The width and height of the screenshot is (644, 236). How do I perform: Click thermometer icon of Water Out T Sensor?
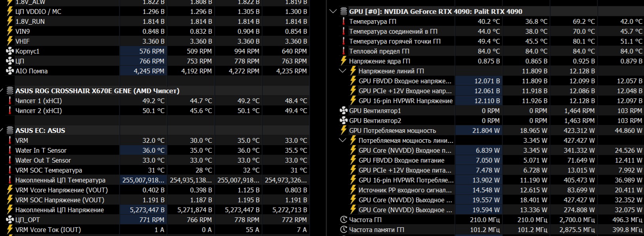pyautogui.click(x=10, y=160)
